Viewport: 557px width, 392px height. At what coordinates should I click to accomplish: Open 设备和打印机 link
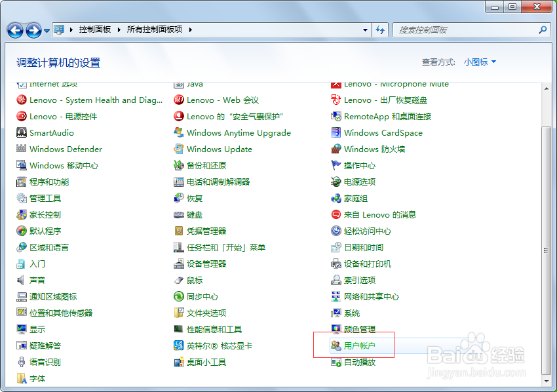point(368,264)
